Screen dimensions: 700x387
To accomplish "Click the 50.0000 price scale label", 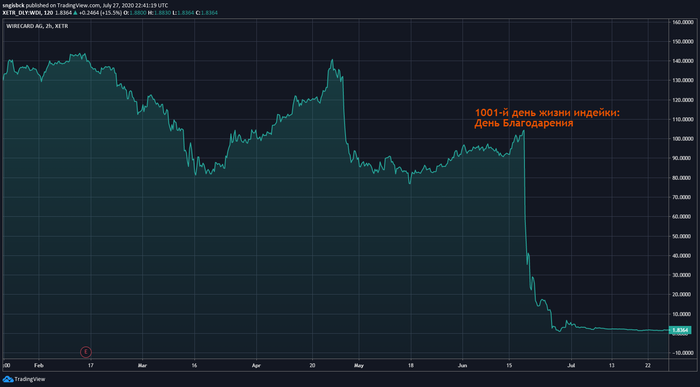I will point(683,236).
